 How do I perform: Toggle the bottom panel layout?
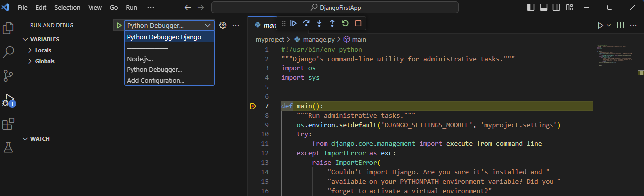click(544, 8)
